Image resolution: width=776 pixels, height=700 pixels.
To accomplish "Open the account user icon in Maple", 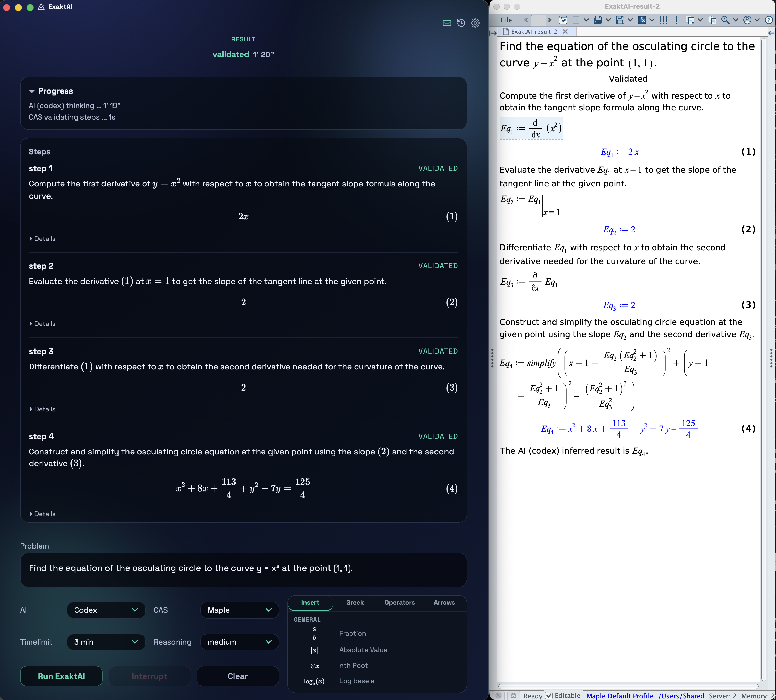I will coord(747,20).
